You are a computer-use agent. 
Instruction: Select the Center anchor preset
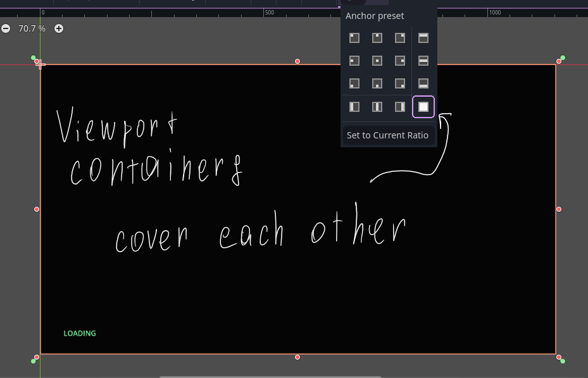[x=377, y=61]
